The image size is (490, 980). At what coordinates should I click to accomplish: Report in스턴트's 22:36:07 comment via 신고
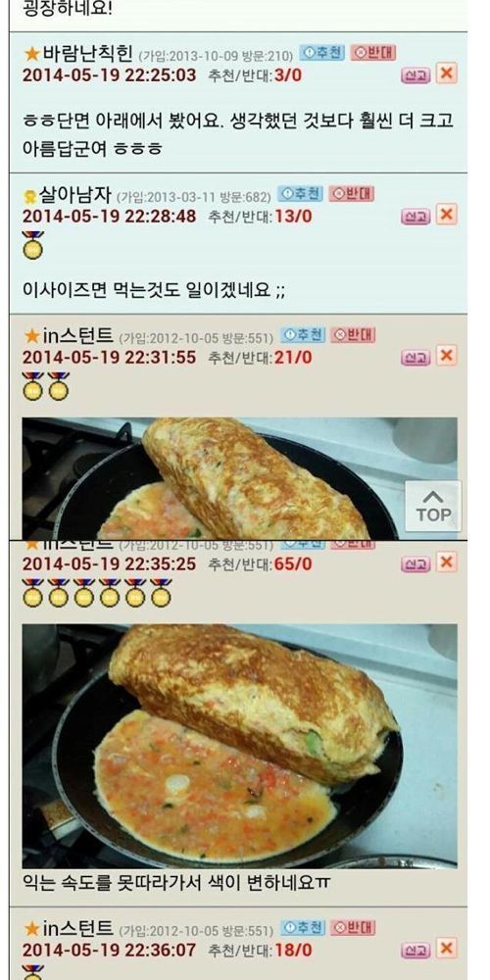[416, 951]
